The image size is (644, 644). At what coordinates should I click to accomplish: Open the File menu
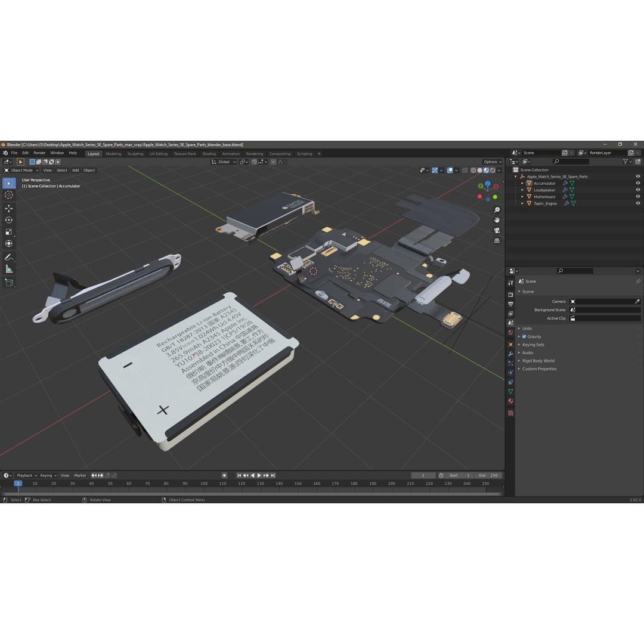[14, 153]
